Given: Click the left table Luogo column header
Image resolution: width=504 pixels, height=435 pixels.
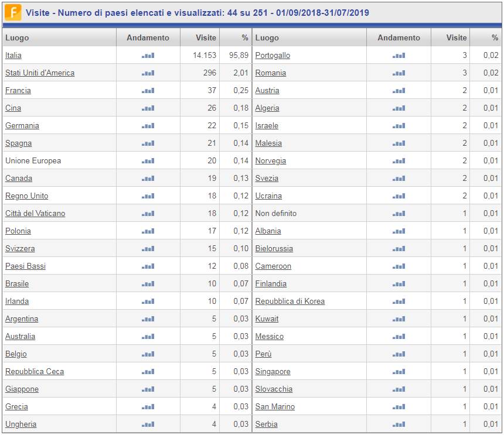Looking at the screenshot, I should coord(17,38).
